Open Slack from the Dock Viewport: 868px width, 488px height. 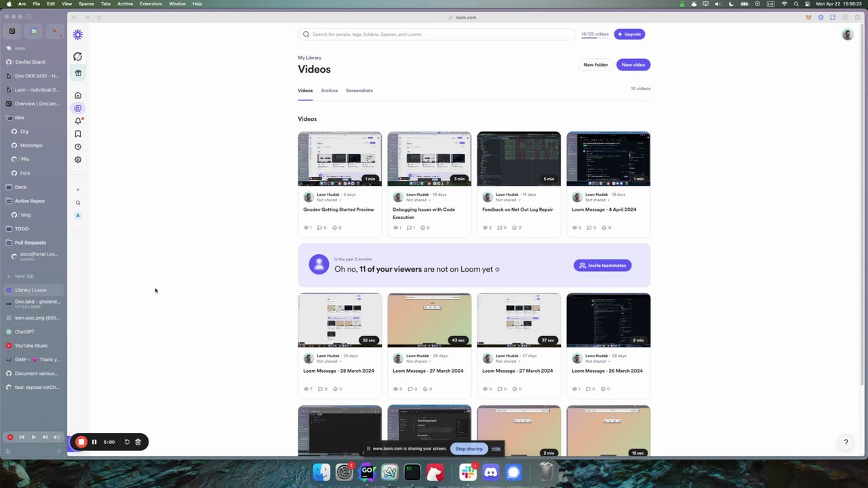click(468, 472)
